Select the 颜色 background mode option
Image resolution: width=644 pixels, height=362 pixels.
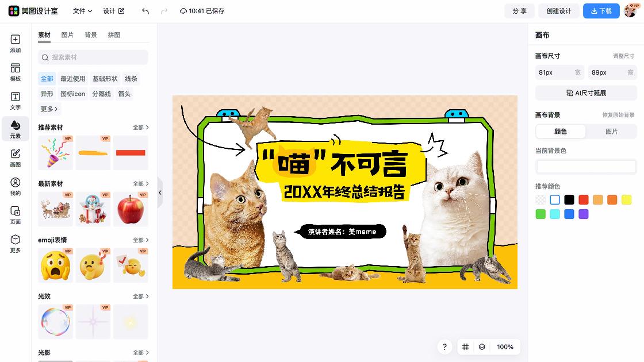coord(560,132)
